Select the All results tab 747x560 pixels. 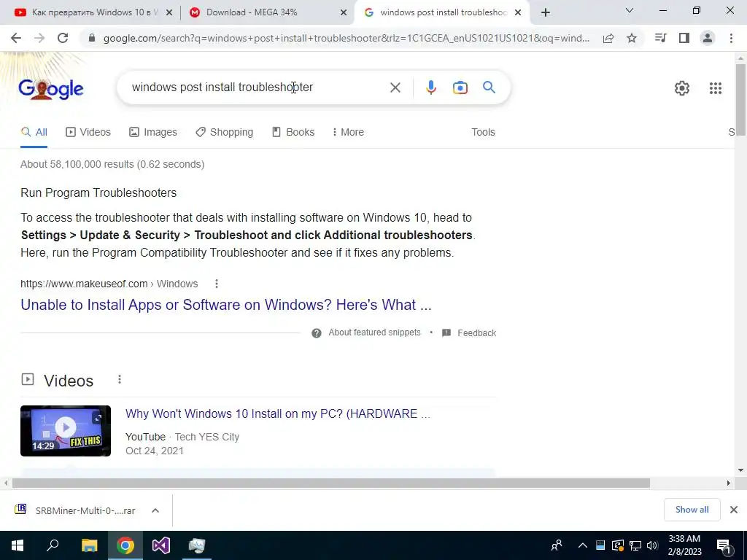[34, 133]
